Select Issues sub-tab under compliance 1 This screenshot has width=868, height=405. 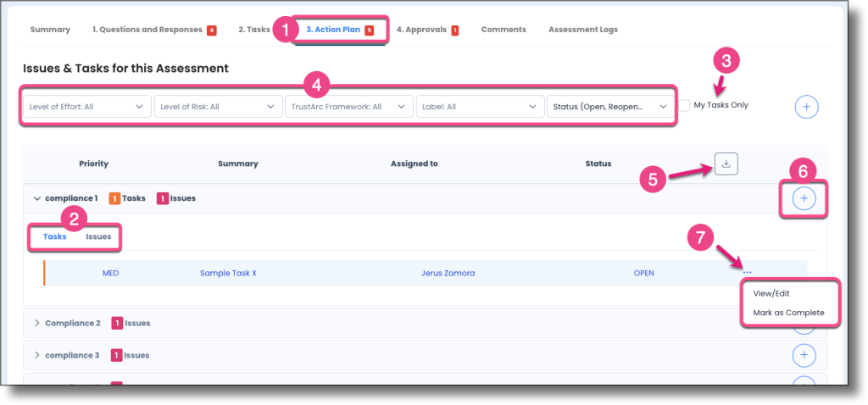[x=98, y=236]
